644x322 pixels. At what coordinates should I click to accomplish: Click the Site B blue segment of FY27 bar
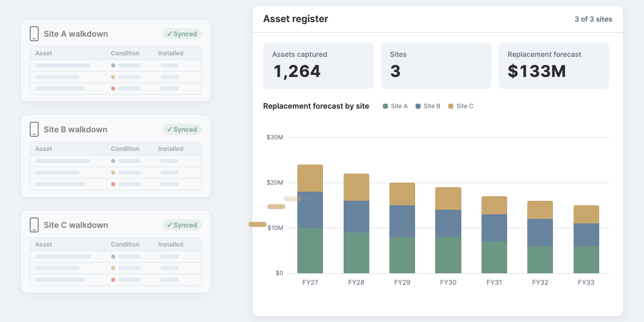[310, 210]
